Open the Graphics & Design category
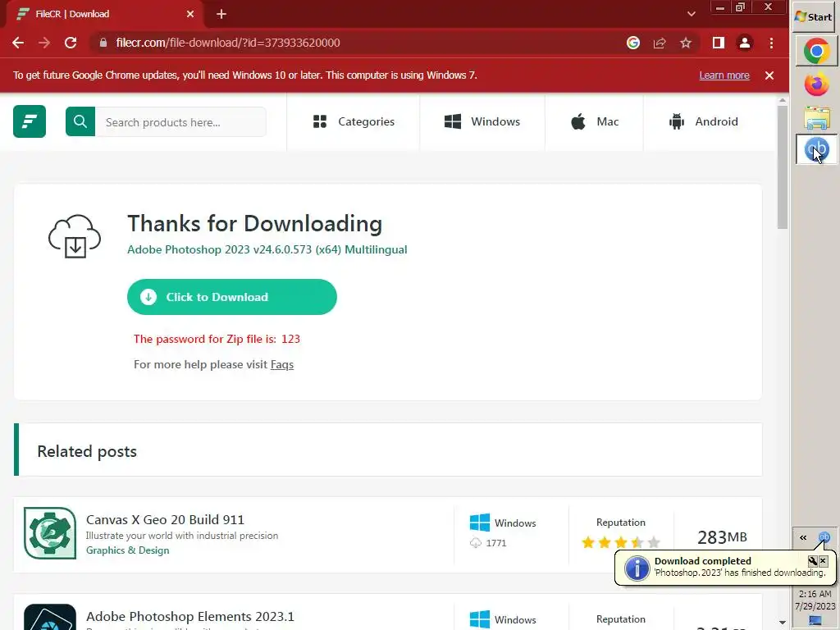The width and height of the screenshot is (840, 630). pos(127,550)
